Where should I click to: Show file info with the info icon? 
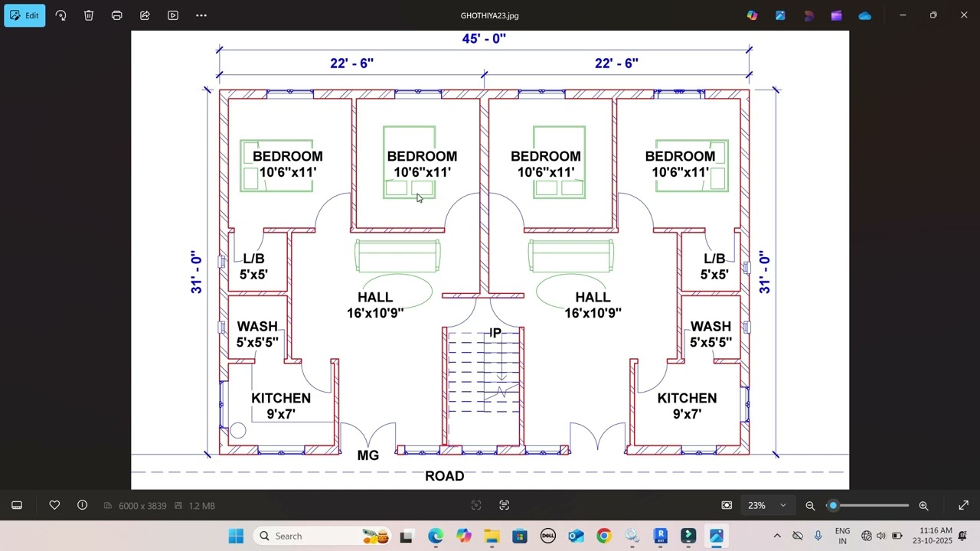(x=82, y=505)
